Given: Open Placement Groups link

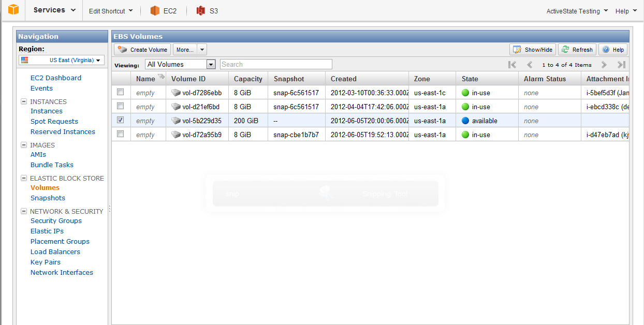Looking at the screenshot, I should (x=60, y=241).
